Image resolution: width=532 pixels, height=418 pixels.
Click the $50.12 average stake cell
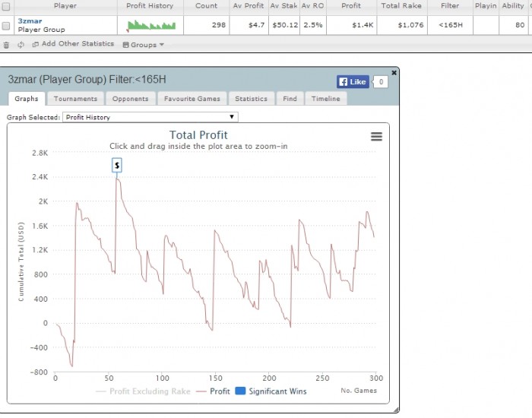click(284, 25)
